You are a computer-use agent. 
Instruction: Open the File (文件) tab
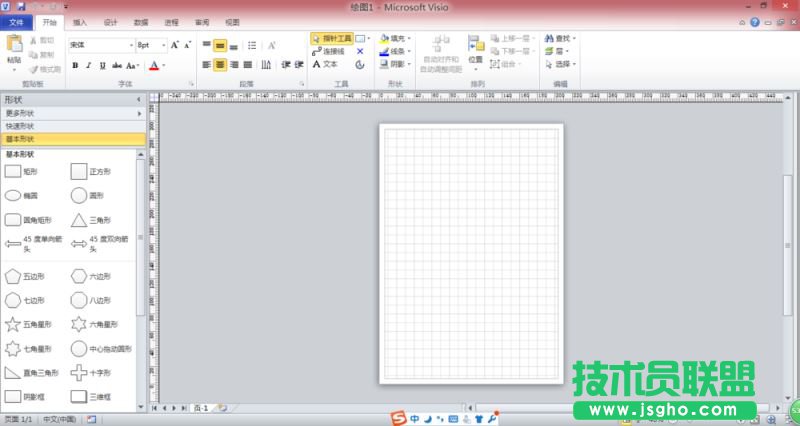point(16,22)
